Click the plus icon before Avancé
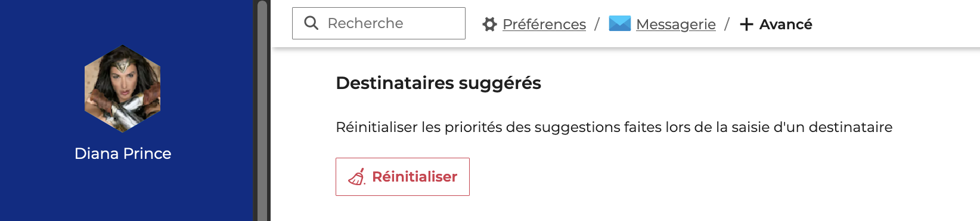980x221 pixels. point(746,24)
